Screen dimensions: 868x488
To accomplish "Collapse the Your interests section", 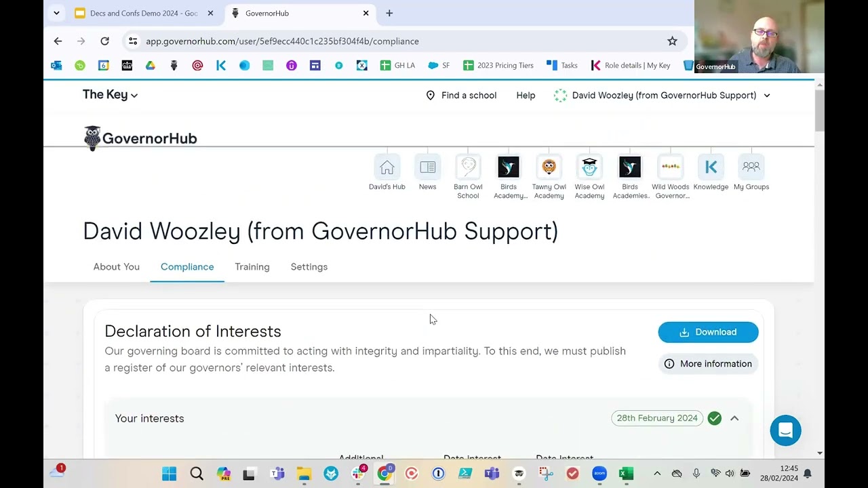I will [x=734, y=418].
